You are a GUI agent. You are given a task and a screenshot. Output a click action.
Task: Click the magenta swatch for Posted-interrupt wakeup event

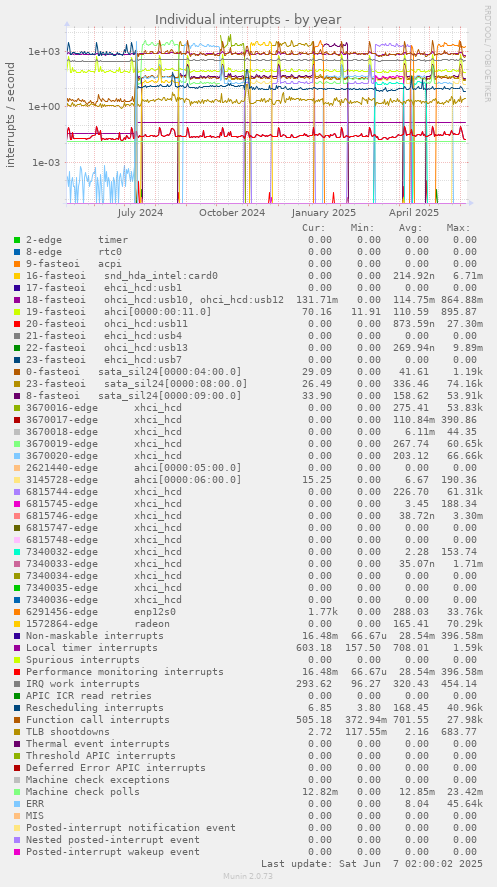click(17, 851)
